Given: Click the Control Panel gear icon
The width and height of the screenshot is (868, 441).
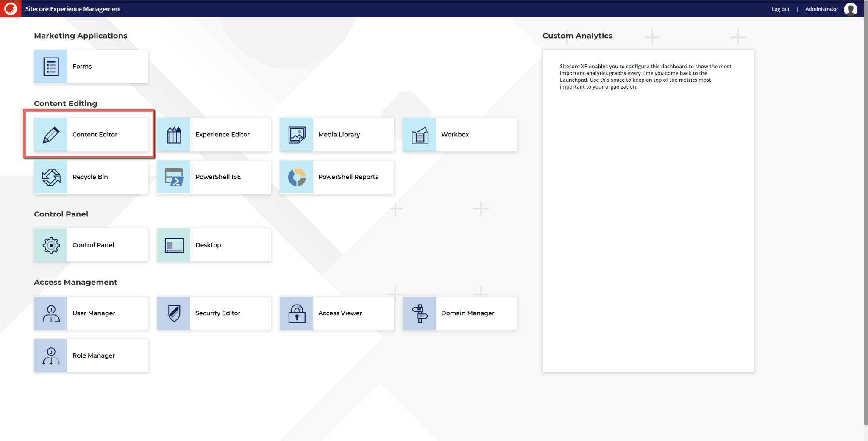Looking at the screenshot, I should point(51,245).
